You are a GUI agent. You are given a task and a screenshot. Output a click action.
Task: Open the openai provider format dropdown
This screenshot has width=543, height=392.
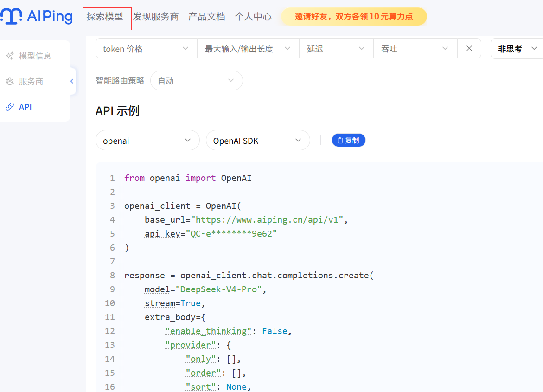147,141
